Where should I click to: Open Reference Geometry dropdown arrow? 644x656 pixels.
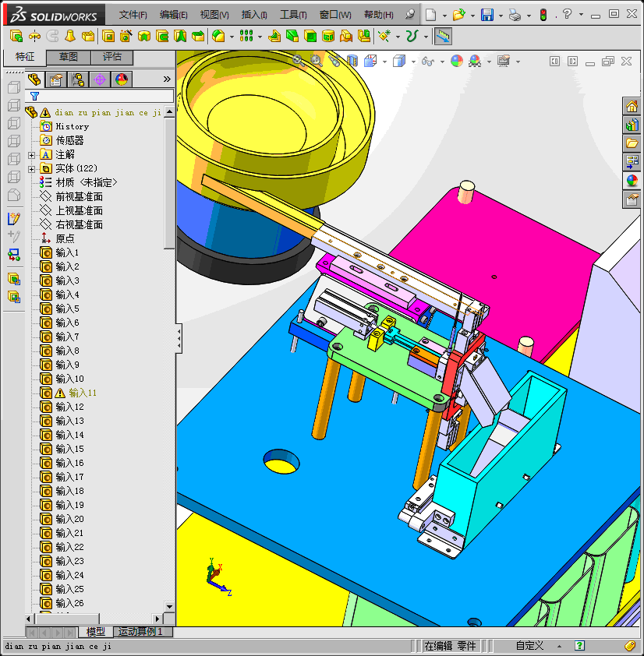(x=398, y=37)
